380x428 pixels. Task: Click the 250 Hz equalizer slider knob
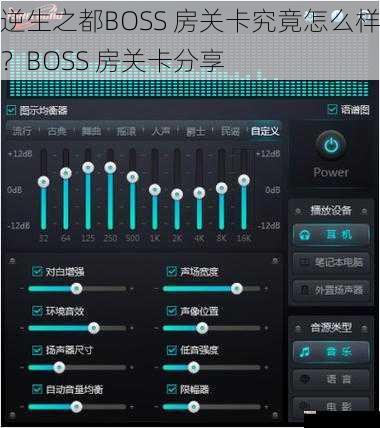(110, 167)
